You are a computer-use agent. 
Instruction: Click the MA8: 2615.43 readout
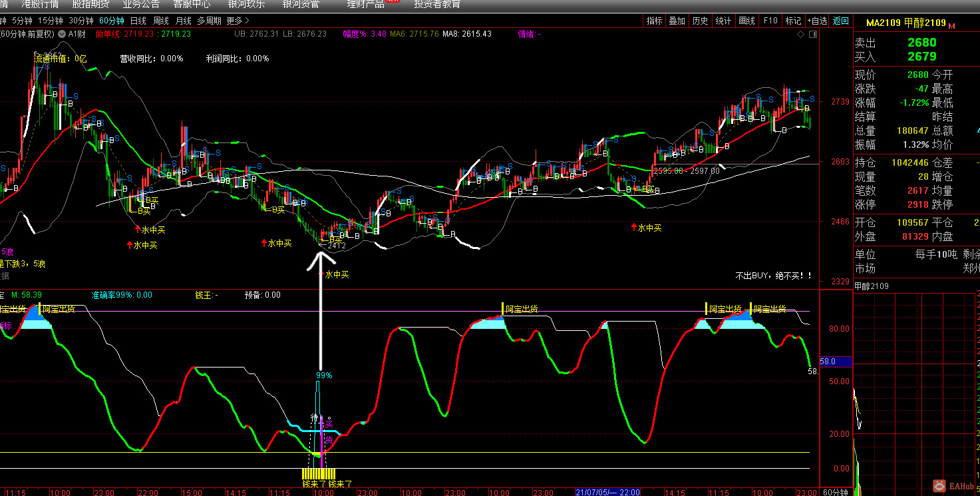[x=467, y=33]
